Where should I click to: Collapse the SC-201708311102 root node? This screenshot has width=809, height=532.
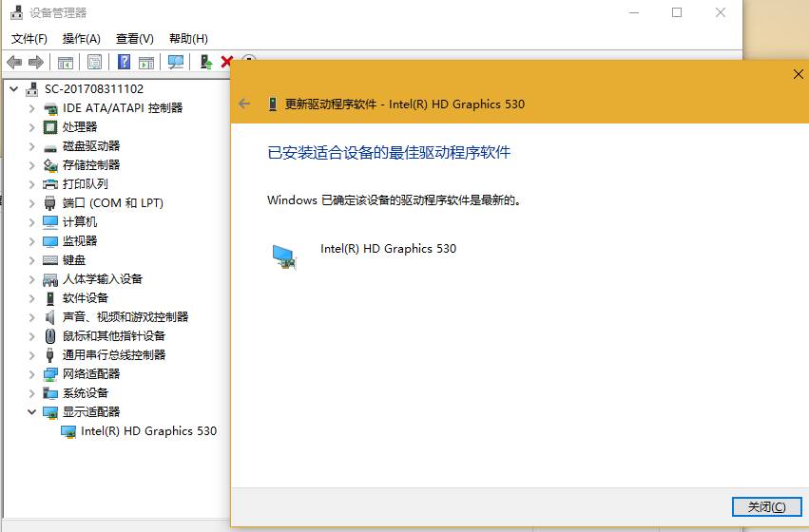pos(14,89)
